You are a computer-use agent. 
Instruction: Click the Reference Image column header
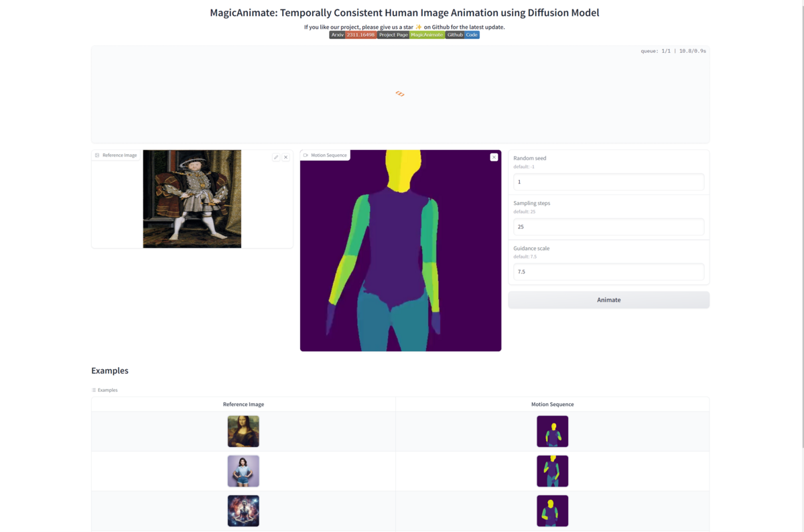coord(243,404)
